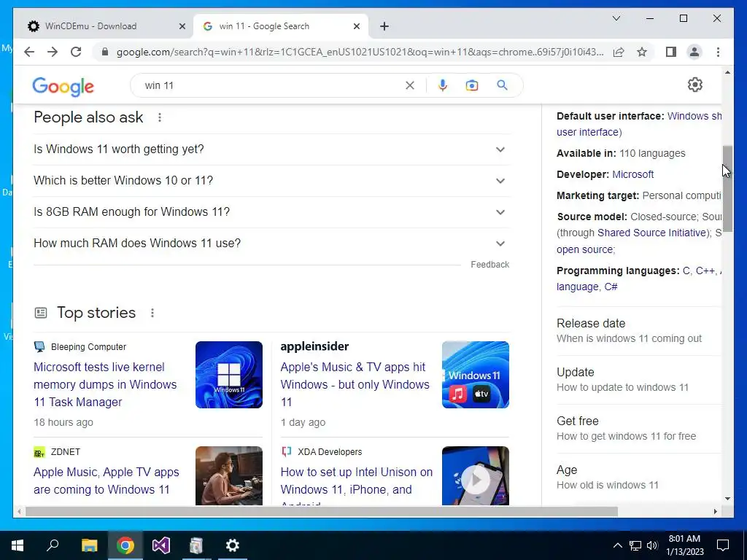Open XDA Intel Unison article

click(x=356, y=481)
